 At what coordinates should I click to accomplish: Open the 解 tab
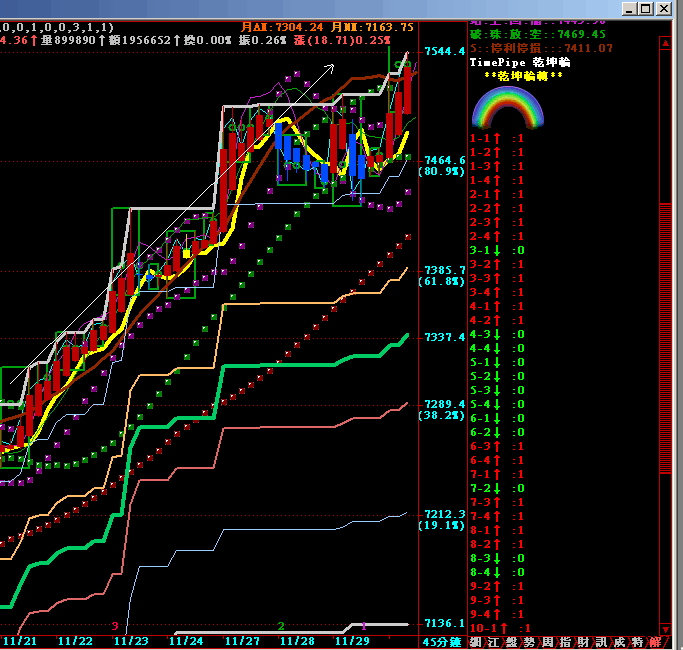click(655, 641)
